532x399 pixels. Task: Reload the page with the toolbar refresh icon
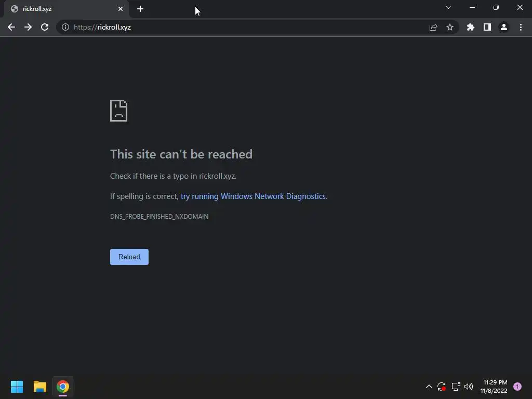click(45, 27)
